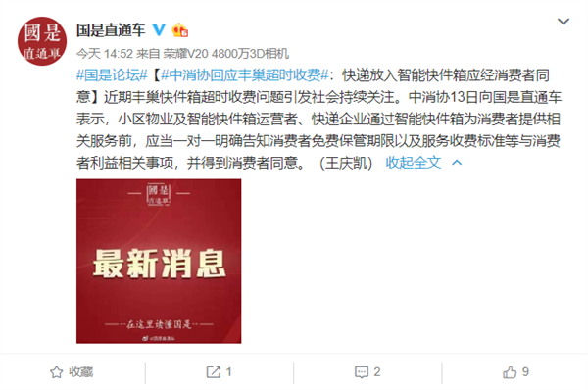Click the like count 9
This screenshot has width=588, height=390.
point(525,372)
